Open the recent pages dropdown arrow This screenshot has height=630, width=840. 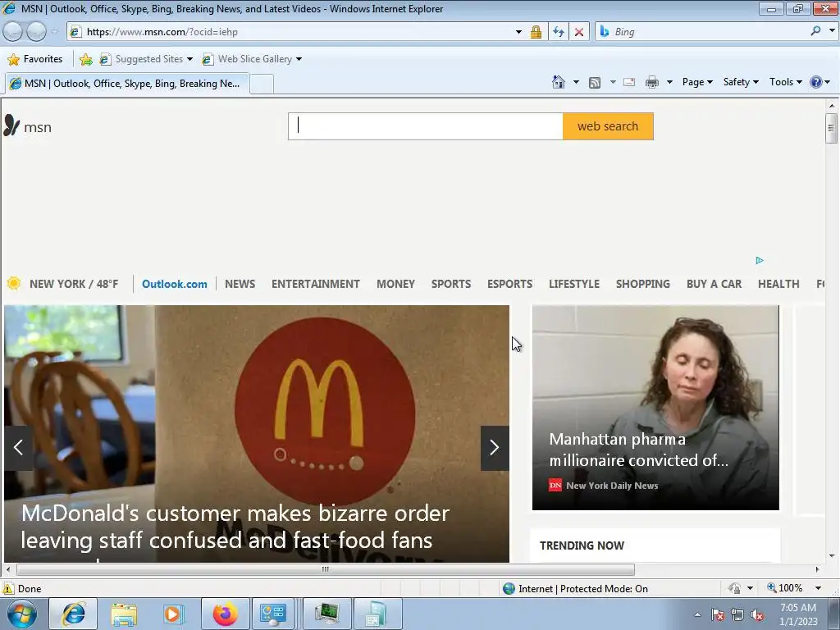click(54, 32)
